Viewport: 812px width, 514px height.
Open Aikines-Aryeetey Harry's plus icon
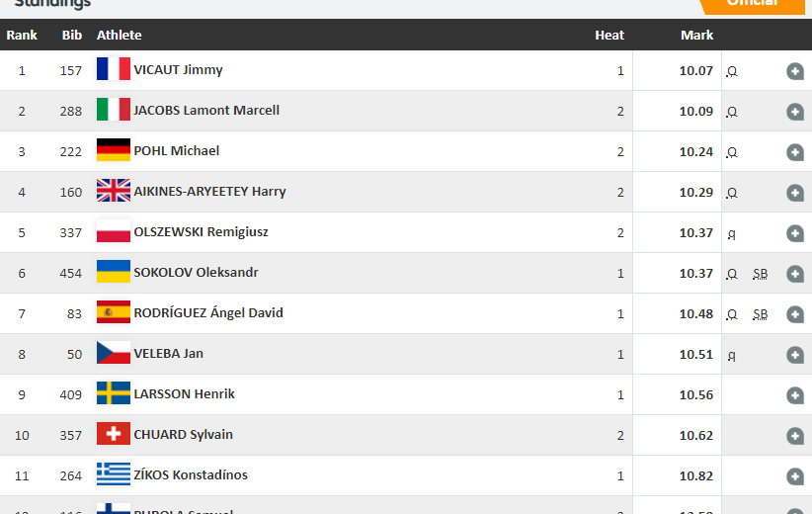[795, 193]
